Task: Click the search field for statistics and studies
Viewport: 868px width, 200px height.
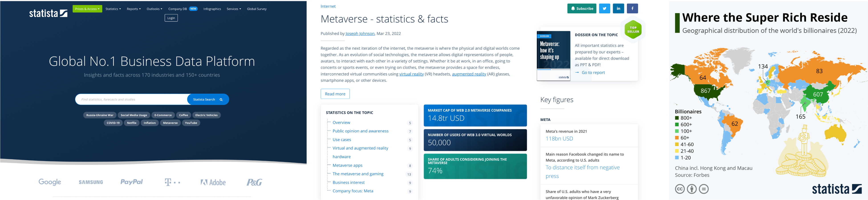Action: point(131,100)
